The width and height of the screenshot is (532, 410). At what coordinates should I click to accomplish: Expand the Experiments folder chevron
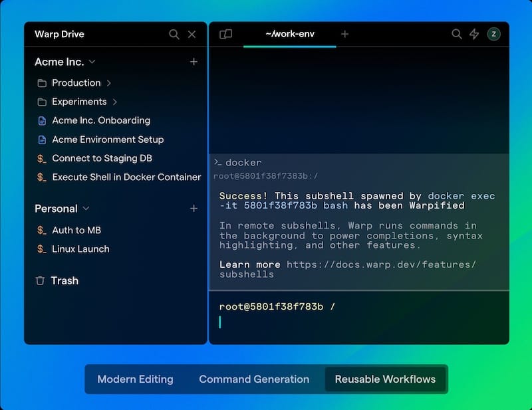coord(114,102)
